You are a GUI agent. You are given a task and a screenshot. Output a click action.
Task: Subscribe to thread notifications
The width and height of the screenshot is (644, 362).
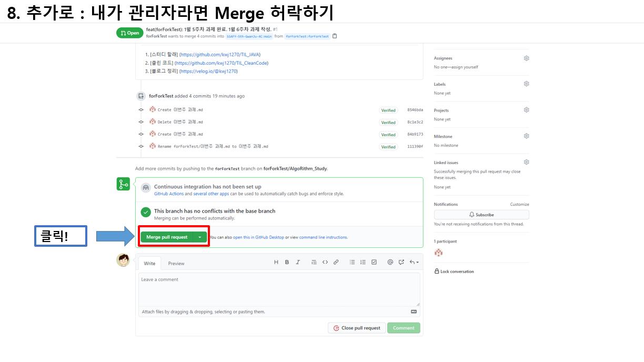pos(481,214)
